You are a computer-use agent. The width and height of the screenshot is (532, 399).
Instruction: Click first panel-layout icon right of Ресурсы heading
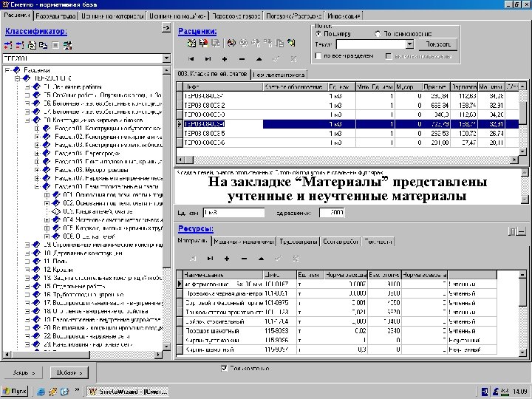click(x=512, y=231)
